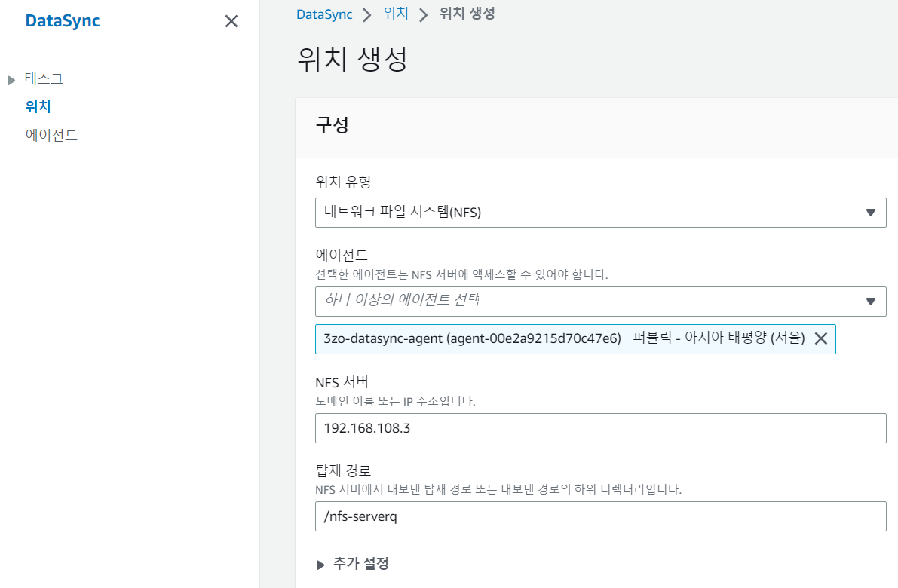This screenshot has height=588, width=898.
Task: Click the 도메인 이름 또는 IP 주소입니다 hint text
Action: click(x=395, y=401)
